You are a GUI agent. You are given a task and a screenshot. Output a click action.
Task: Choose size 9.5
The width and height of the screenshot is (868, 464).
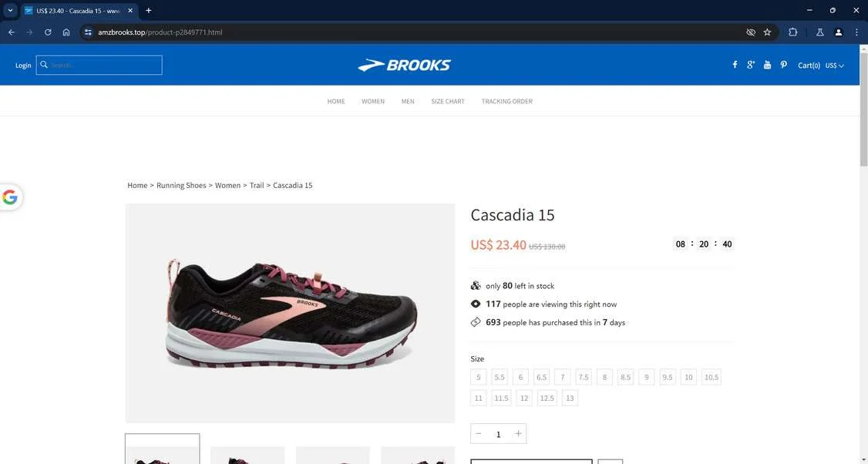click(668, 377)
